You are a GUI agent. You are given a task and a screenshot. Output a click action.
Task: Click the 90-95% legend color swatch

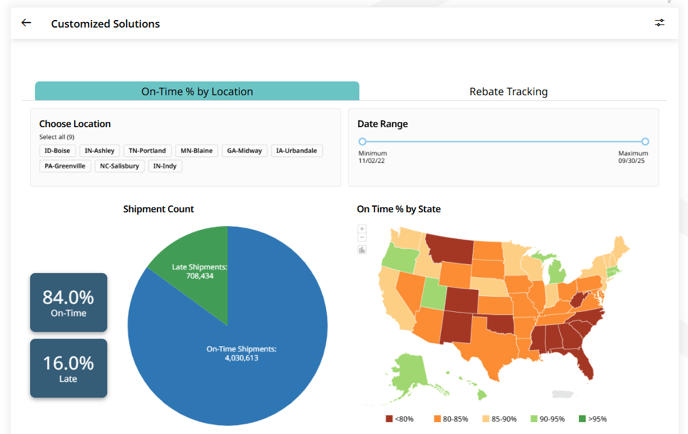pyautogui.click(x=533, y=419)
